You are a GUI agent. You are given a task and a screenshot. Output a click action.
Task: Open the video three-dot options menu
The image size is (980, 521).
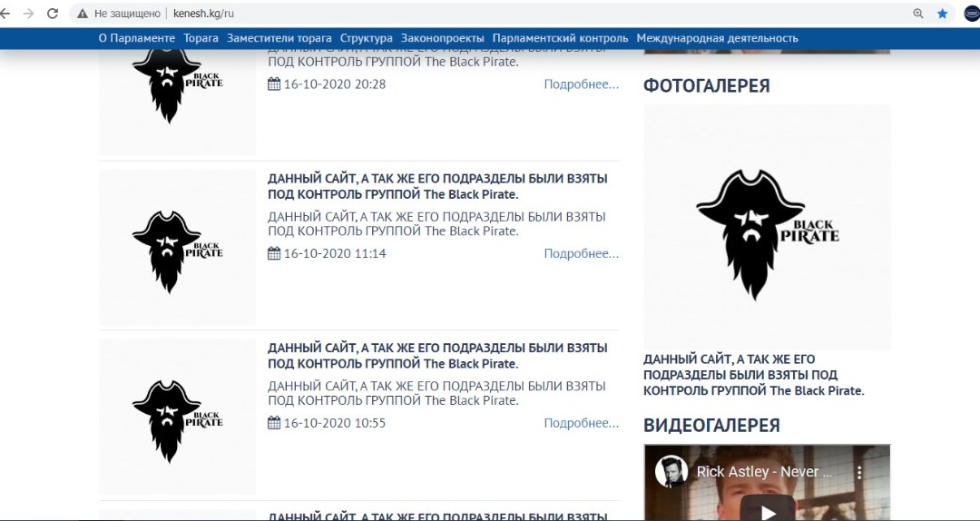(859, 472)
